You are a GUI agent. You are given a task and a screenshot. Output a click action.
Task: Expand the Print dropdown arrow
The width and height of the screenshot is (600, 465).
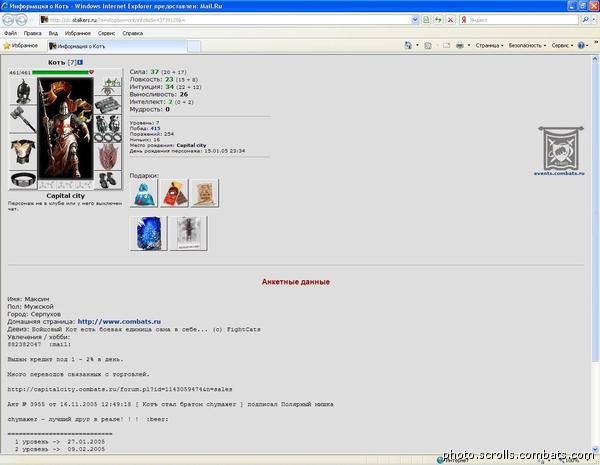[469, 46]
